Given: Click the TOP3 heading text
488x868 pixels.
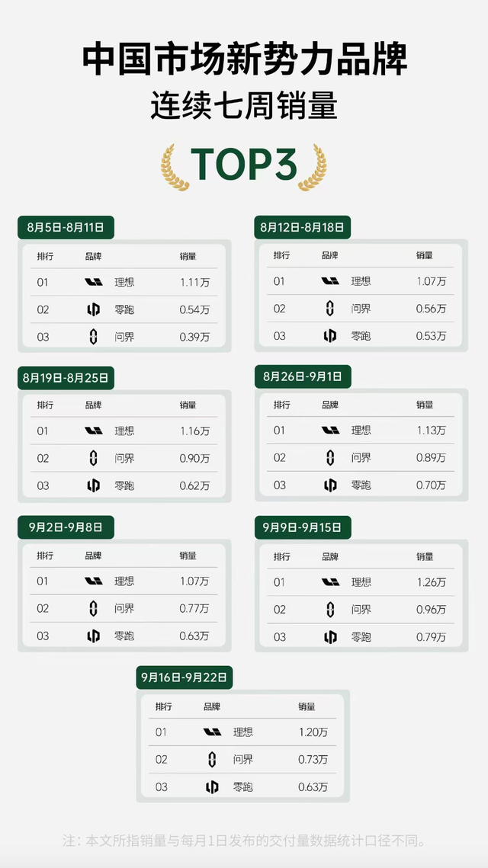Looking at the screenshot, I should 244,165.
